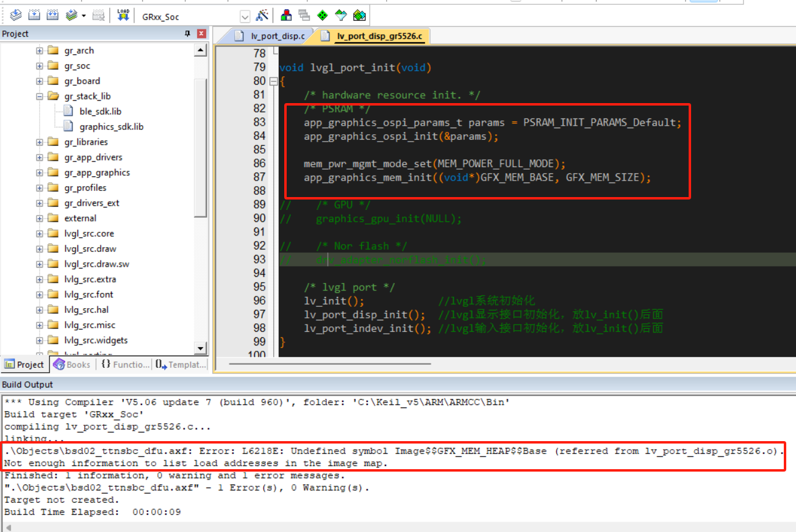The image size is (796, 532).
Task: Build the GRxx_Soc target
Action: coord(34,15)
